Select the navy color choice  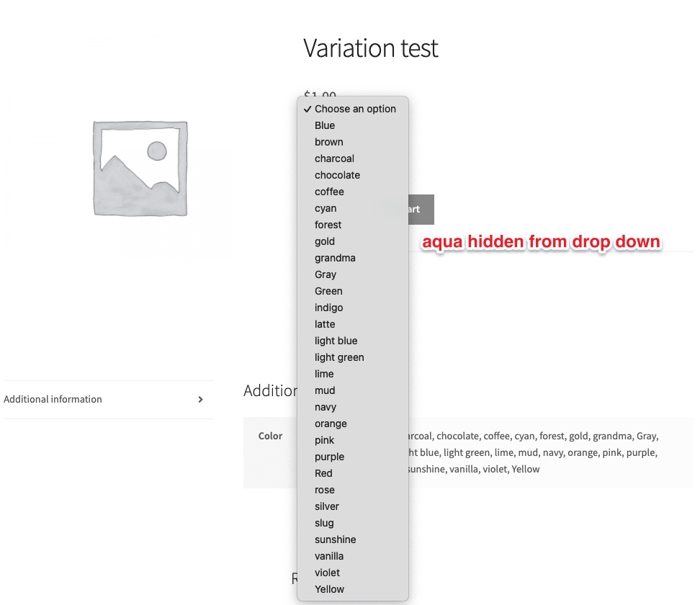coord(326,407)
